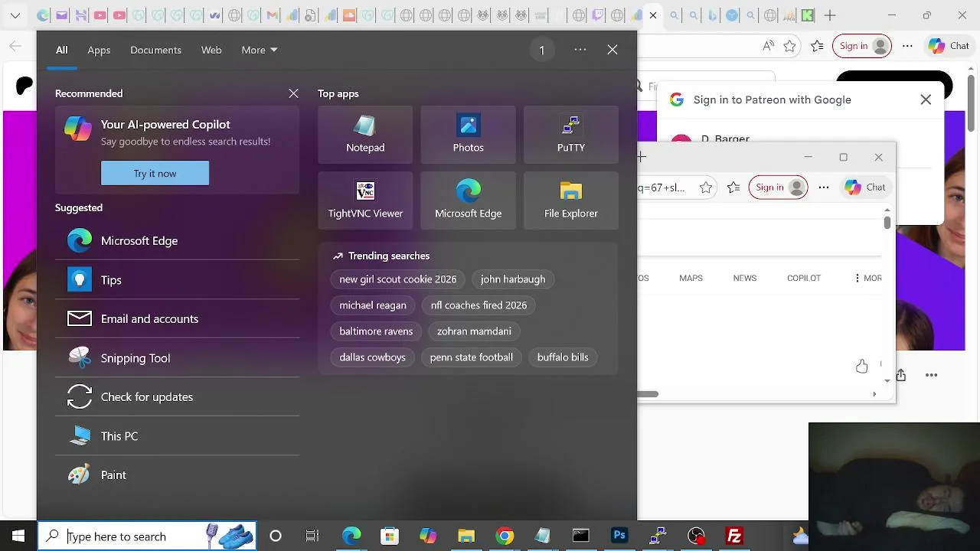
Task: Launch PuTTY from Top apps
Action: [x=570, y=135]
